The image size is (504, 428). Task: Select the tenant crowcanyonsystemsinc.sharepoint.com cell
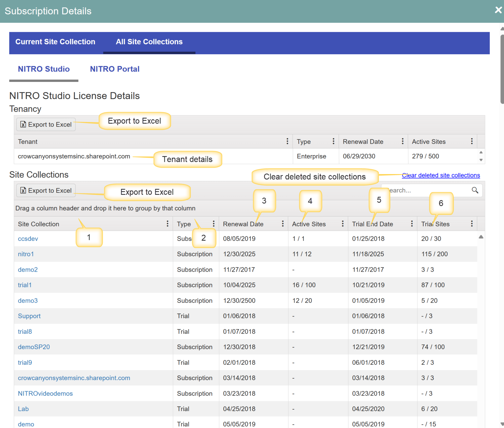(153, 156)
